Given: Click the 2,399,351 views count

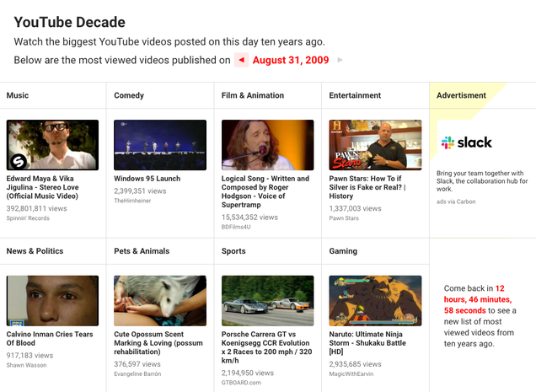Looking at the screenshot, I should [x=140, y=191].
